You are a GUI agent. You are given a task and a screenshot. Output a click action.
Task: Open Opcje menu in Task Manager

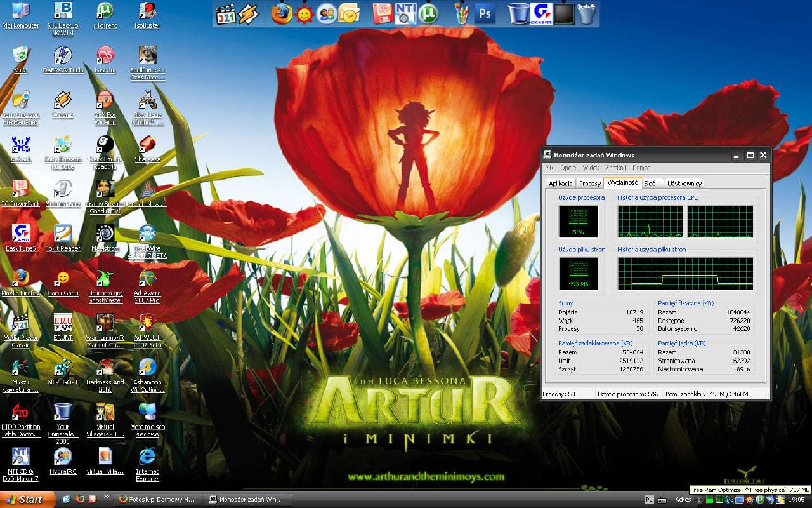pos(568,168)
